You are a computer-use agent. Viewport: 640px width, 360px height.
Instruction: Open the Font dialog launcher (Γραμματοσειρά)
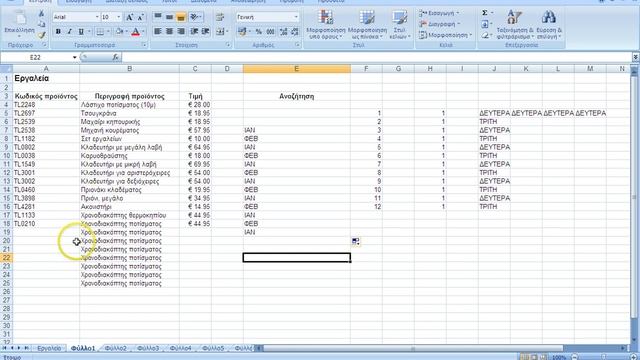tap(144, 45)
